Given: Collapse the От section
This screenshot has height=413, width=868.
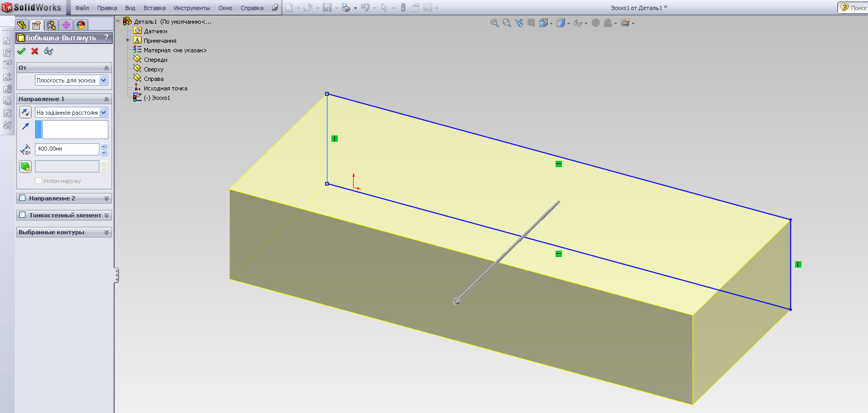Looking at the screenshot, I should coord(106,68).
